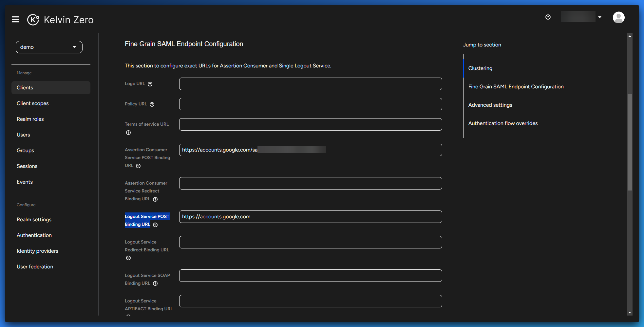The width and height of the screenshot is (644, 327).
Task: Click the user avatar icon
Action: pyautogui.click(x=618, y=17)
